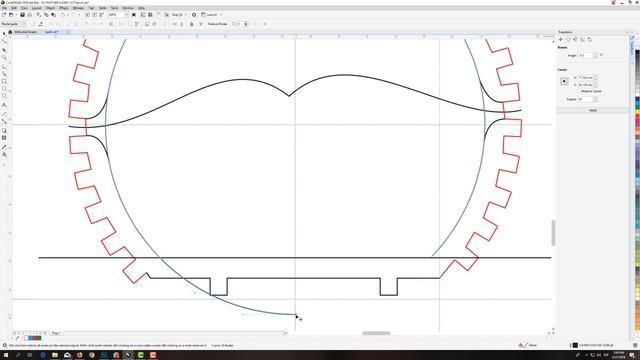The width and height of the screenshot is (640, 360).
Task: Select the Zoom tool
Action: click(x=4, y=58)
